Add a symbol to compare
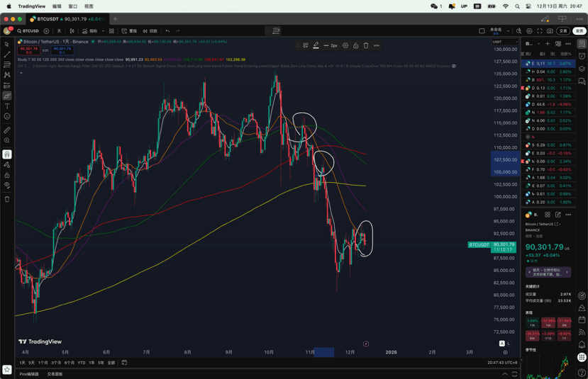 pos(46,31)
